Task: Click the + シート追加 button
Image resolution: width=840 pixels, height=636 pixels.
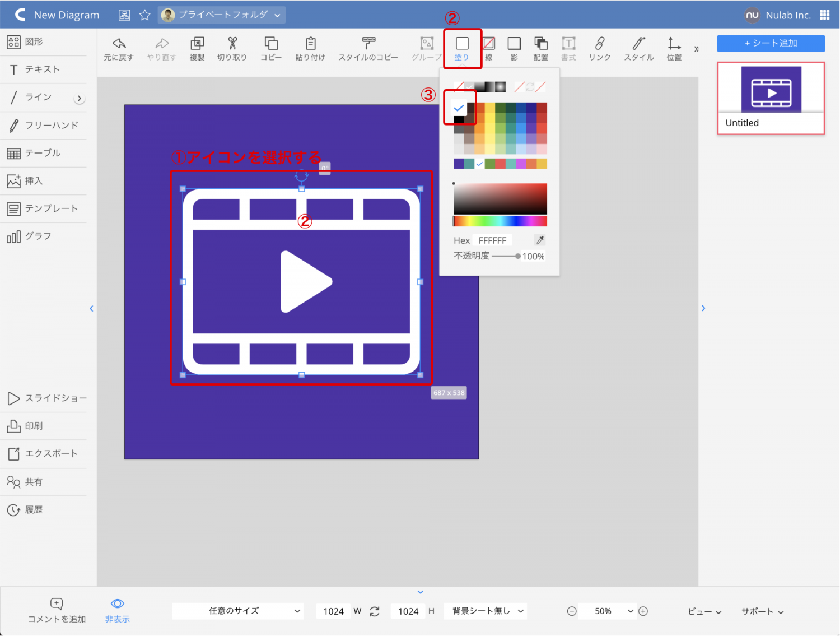Action: (771, 43)
